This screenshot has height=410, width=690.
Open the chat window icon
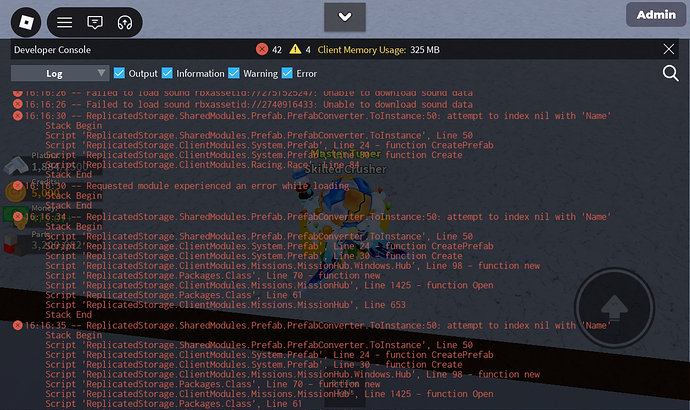click(95, 22)
